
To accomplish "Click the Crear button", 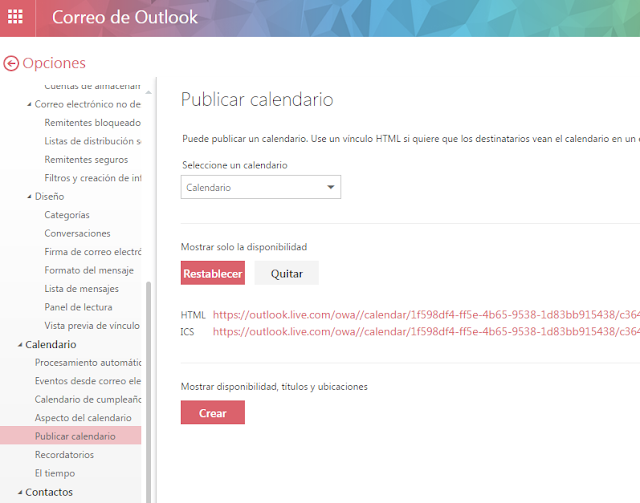I will (213, 412).
